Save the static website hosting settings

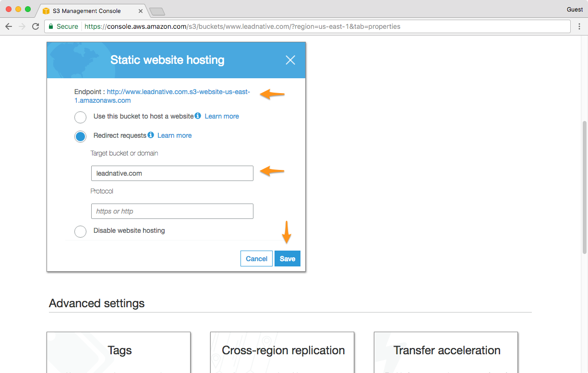pos(287,259)
